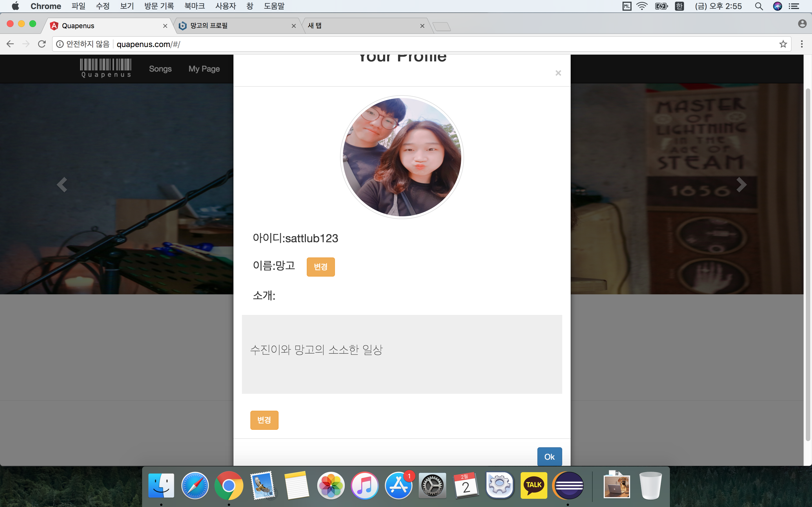Open the Chrome three-dot menu

[802, 44]
